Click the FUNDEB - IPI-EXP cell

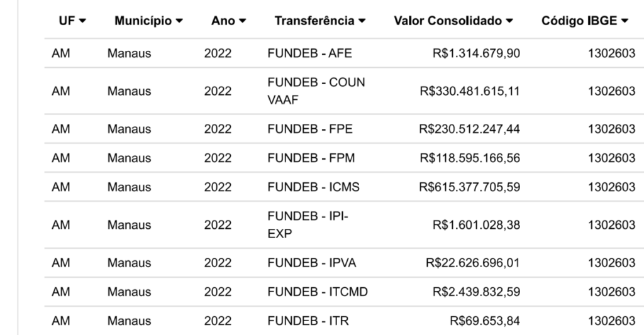(308, 224)
